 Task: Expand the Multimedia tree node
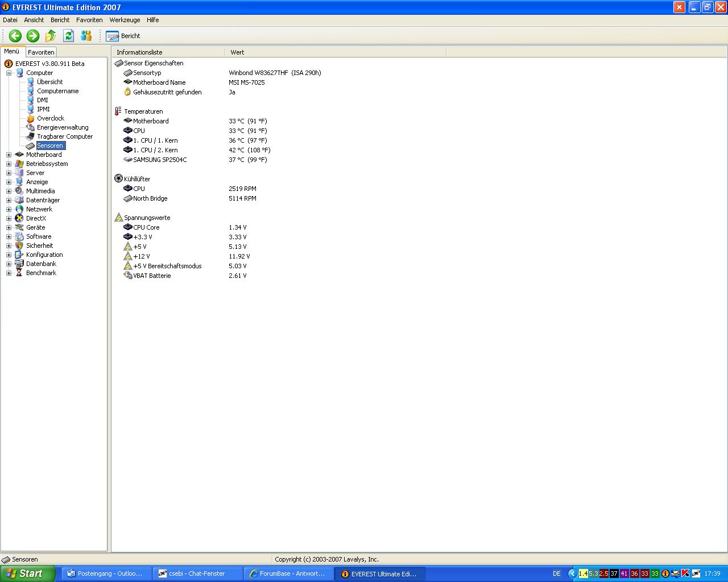pyautogui.click(x=9, y=191)
